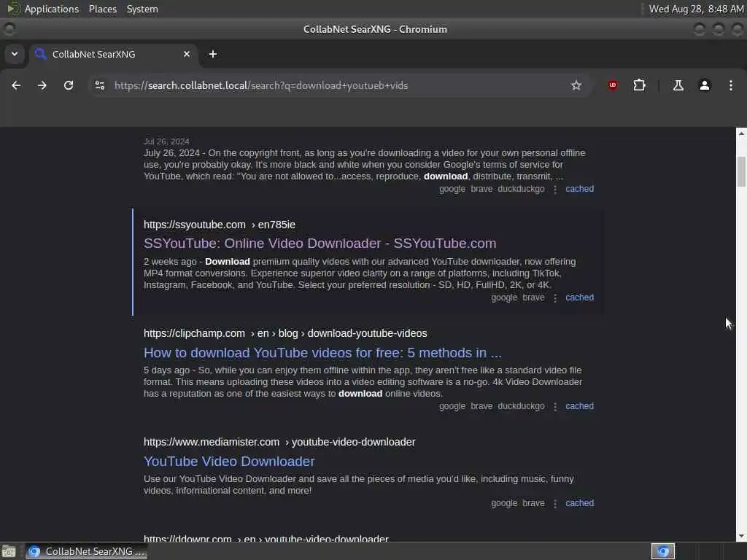Click the address bar URL

tap(261, 86)
